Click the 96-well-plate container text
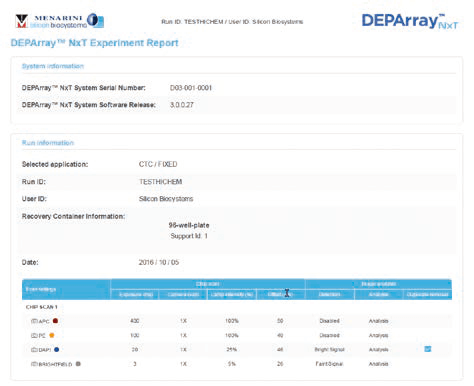This screenshot has width=474, height=386. point(189,225)
